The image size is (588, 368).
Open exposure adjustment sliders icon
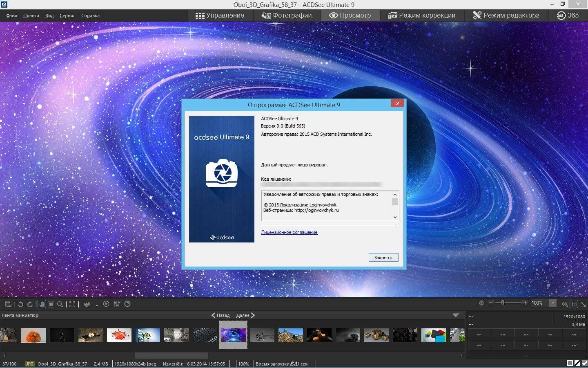[x=117, y=304]
